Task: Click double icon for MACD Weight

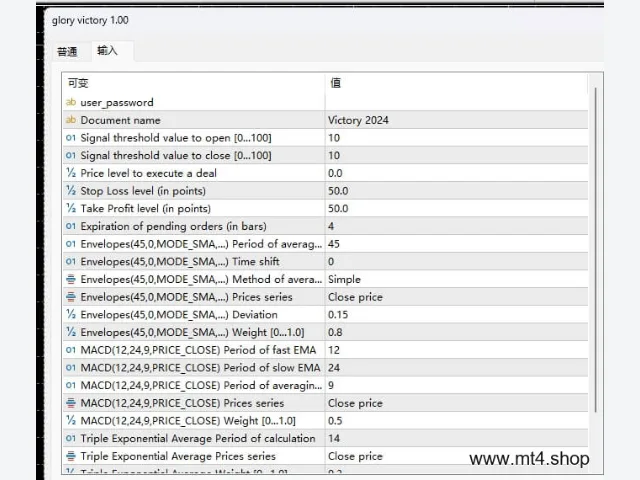Action: 71,420
